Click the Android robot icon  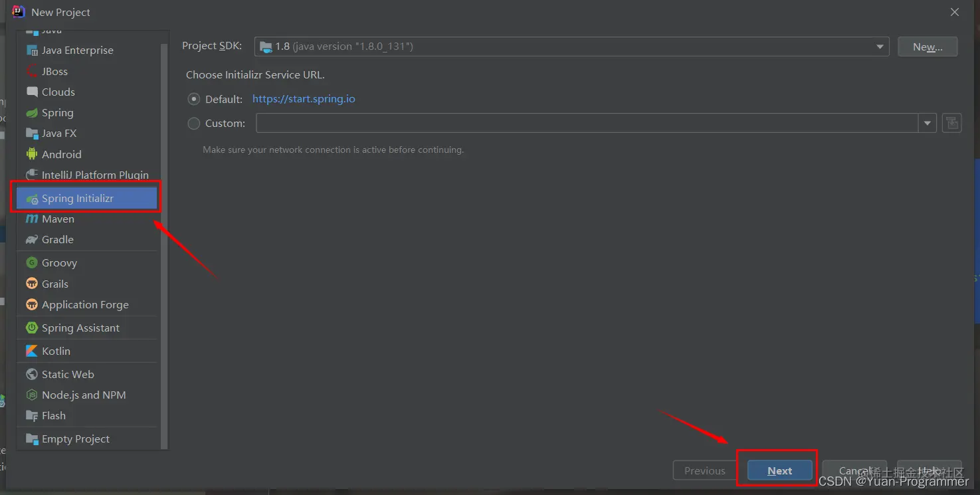click(32, 154)
